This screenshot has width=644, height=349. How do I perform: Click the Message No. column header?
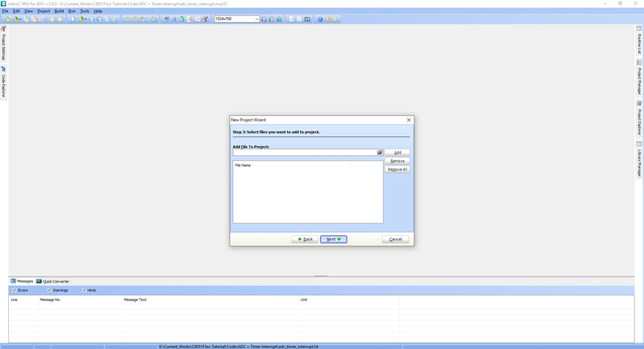click(x=80, y=300)
